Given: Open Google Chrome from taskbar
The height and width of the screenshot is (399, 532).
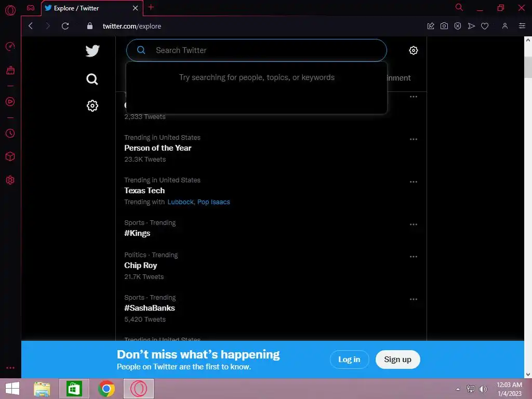Looking at the screenshot, I should click(x=106, y=389).
